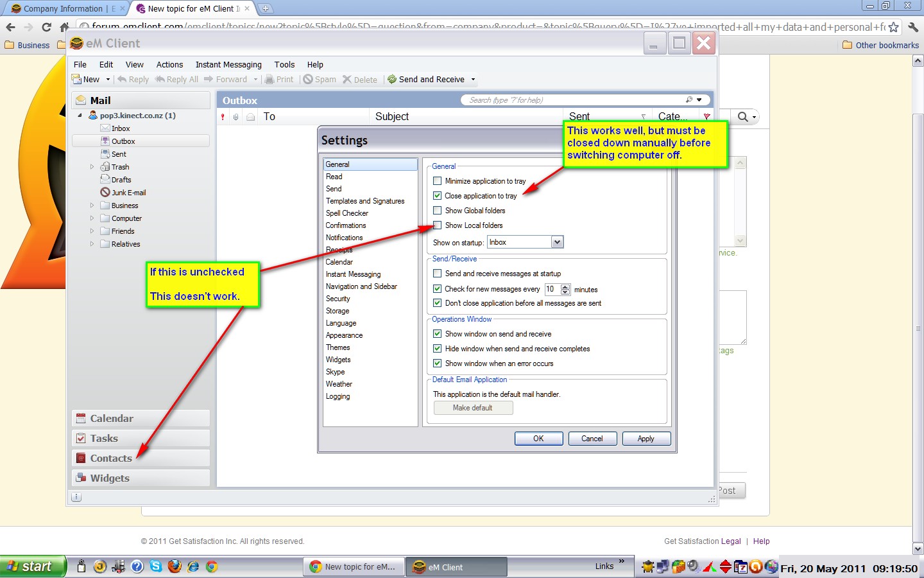Toggle Check for new messages every checkbox

[x=437, y=289]
